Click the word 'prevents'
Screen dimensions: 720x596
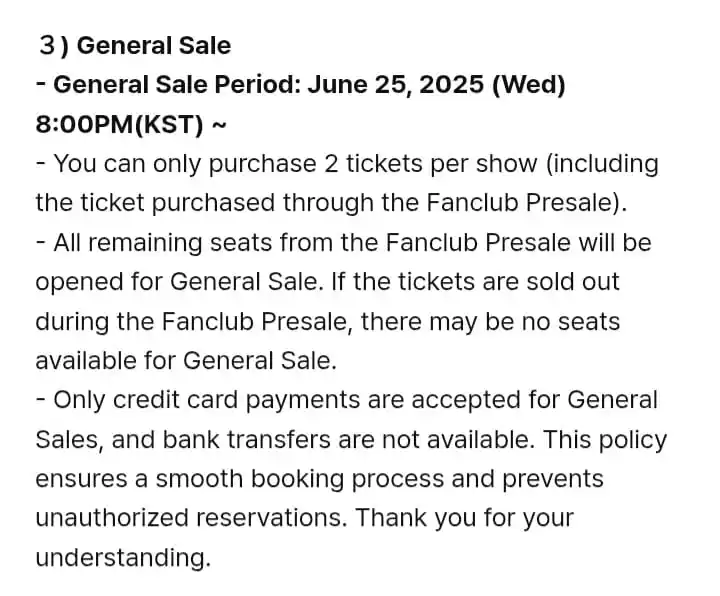[553, 480]
